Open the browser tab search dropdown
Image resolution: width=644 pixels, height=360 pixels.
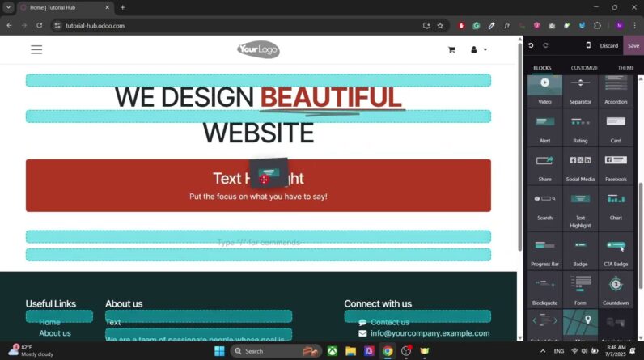8,7
